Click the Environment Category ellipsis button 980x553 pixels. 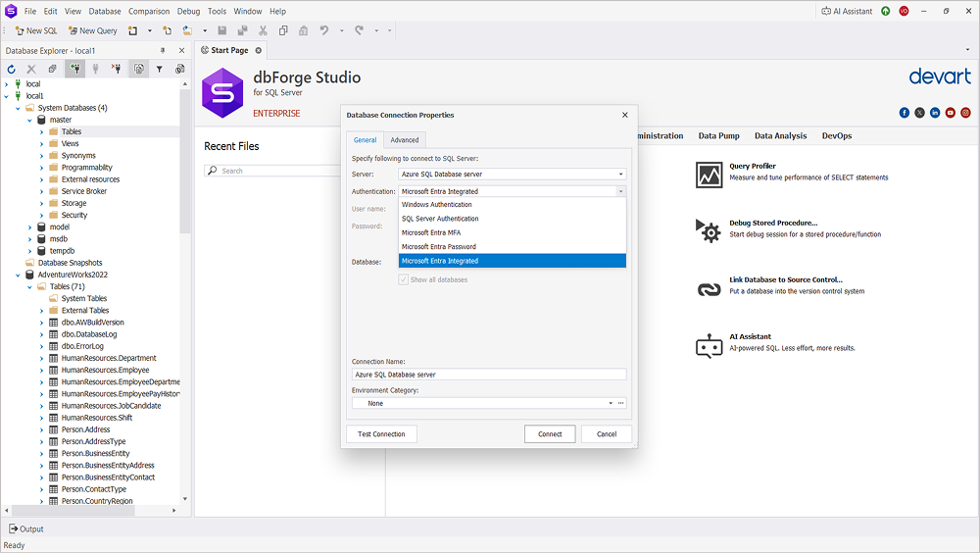(620, 404)
